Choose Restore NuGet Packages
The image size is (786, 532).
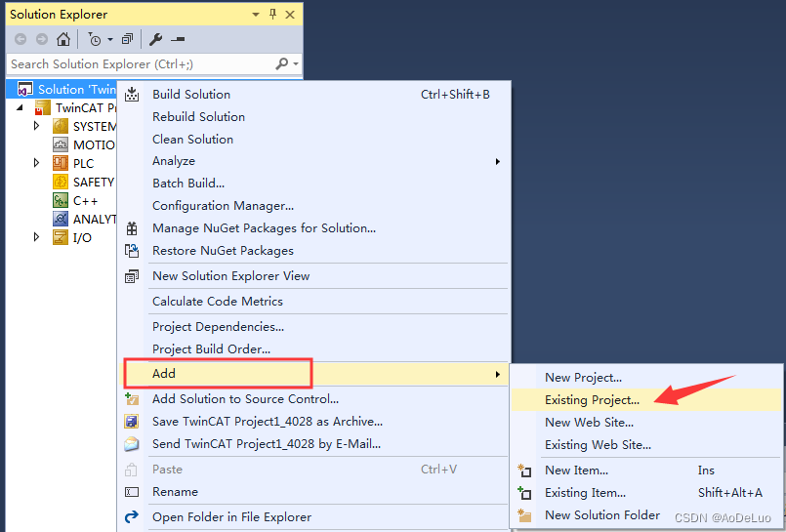313,251
